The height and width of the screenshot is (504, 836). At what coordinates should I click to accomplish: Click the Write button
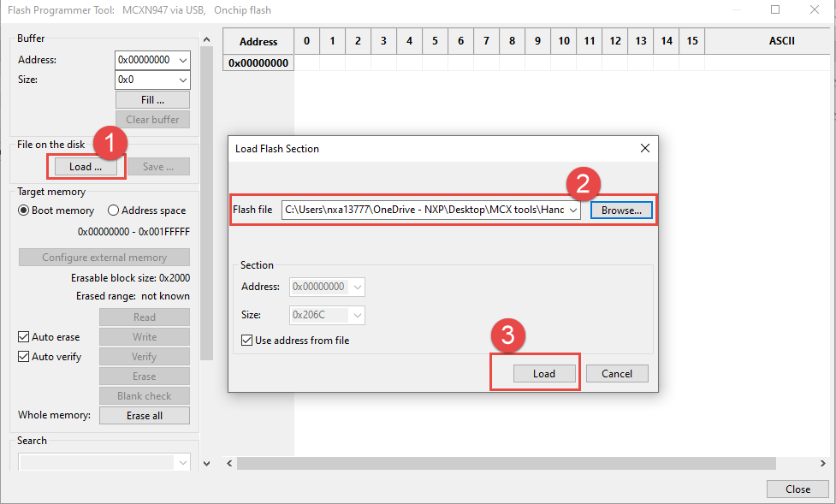tap(144, 336)
